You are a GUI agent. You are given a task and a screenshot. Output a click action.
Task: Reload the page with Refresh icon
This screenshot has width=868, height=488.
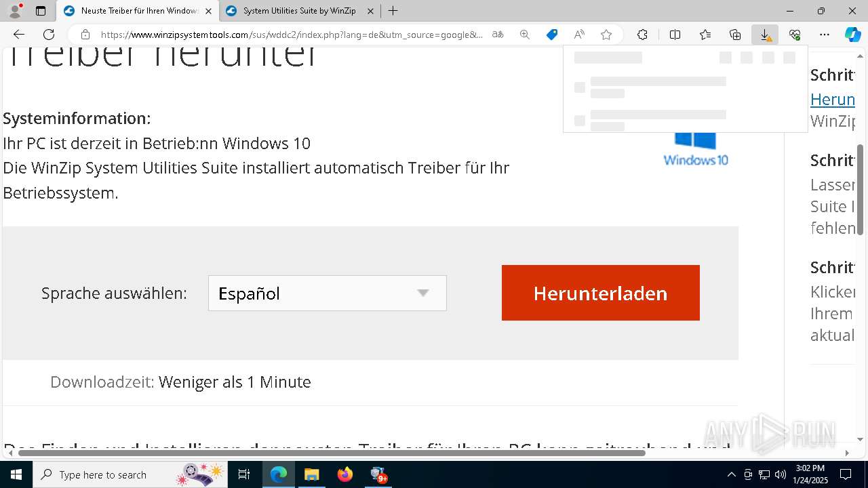pyautogui.click(x=49, y=35)
